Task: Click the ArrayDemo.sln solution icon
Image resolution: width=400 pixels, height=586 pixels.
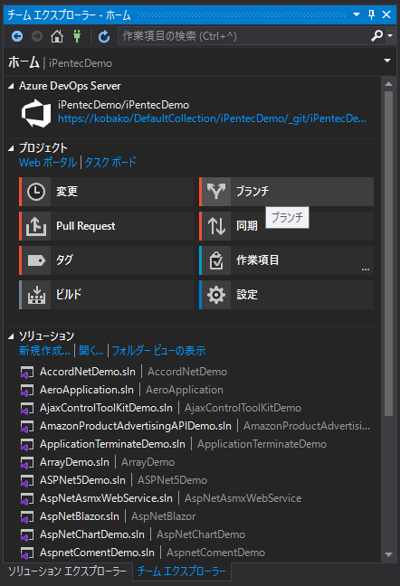Action: (27, 463)
